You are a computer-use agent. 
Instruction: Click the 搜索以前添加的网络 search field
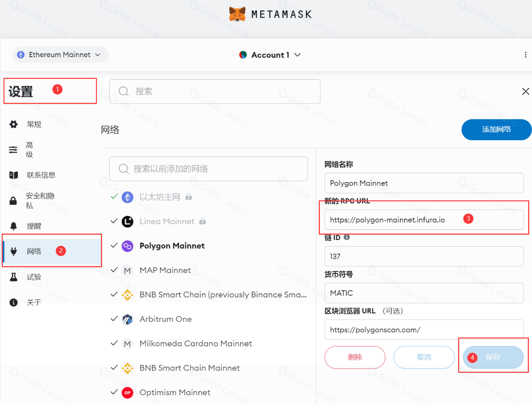point(209,169)
